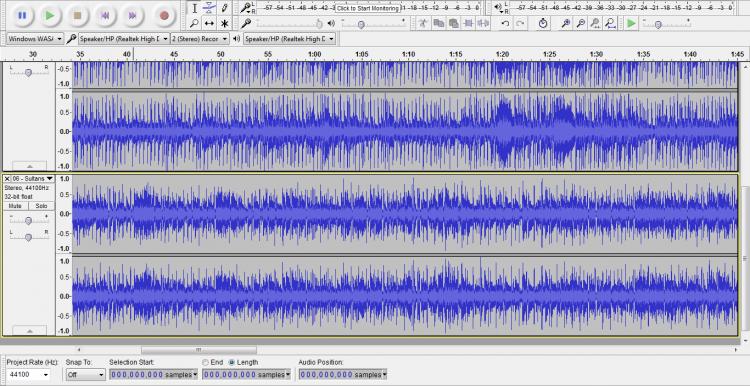Solo the 06 - Sultans track
The width and height of the screenshot is (750, 386).
coord(41,206)
